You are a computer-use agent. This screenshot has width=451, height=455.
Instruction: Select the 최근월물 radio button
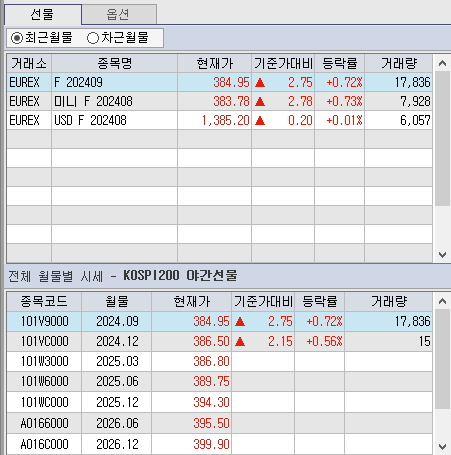42,38
